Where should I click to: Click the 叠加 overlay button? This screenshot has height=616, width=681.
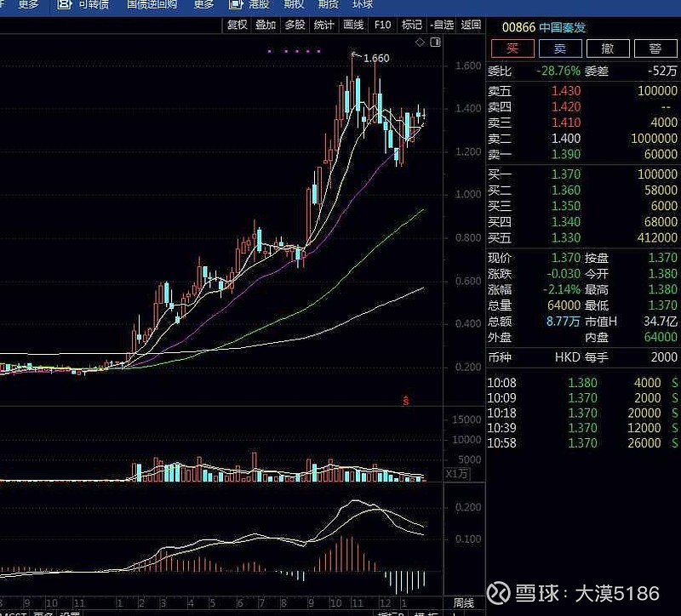(x=266, y=26)
